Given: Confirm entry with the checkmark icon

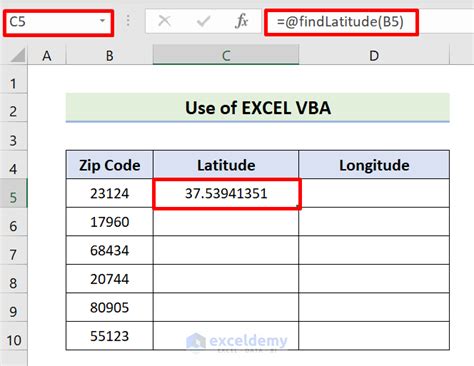Looking at the screenshot, I should coord(203,22).
